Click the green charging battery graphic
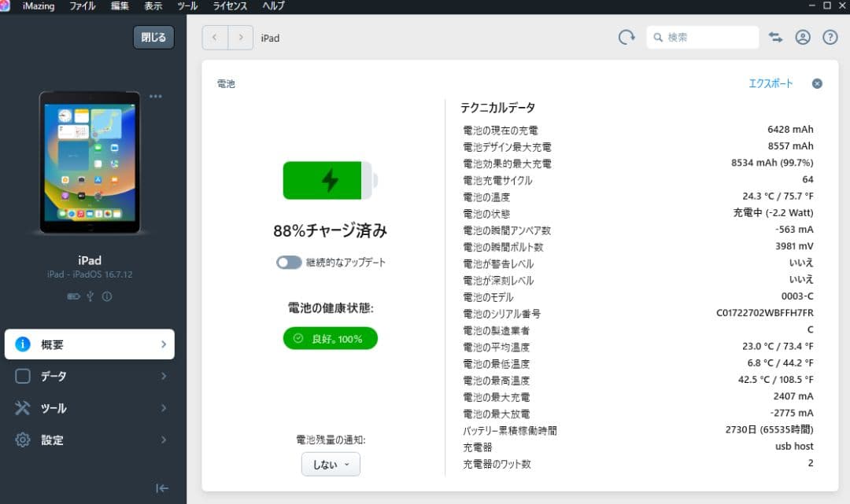 [330, 180]
